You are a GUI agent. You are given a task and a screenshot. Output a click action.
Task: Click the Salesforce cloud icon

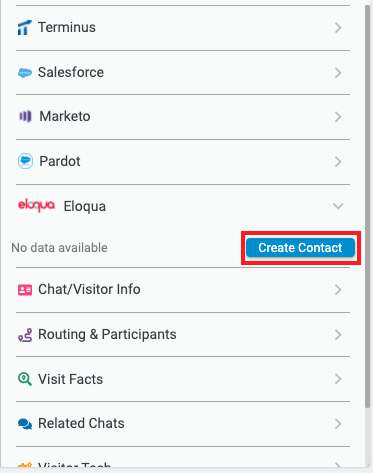pyautogui.click(x=25, y=72)
